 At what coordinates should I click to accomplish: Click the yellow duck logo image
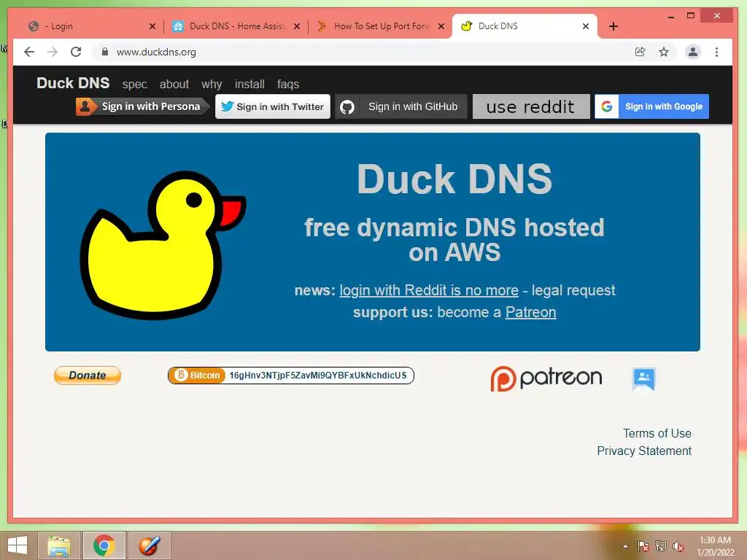tap(163, 245)
